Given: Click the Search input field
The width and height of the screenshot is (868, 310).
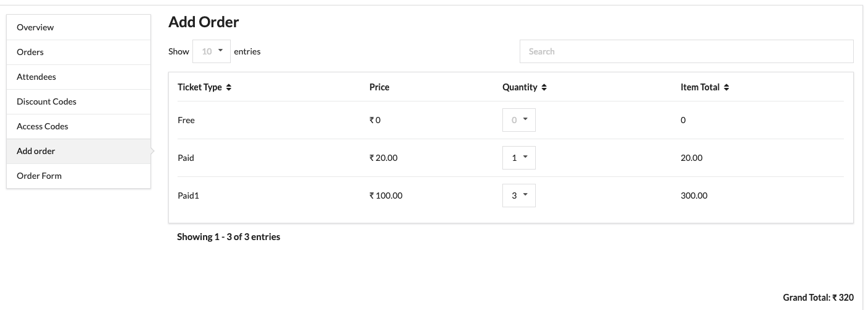Looking at the screenshot, I should click(x=686, y=51).
